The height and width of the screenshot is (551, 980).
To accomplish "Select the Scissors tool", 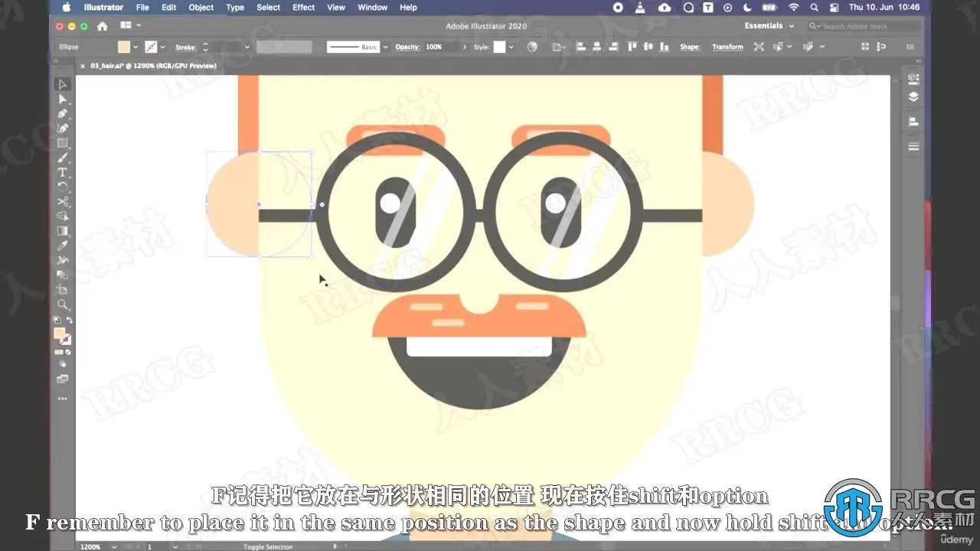I will pos(63,202).
